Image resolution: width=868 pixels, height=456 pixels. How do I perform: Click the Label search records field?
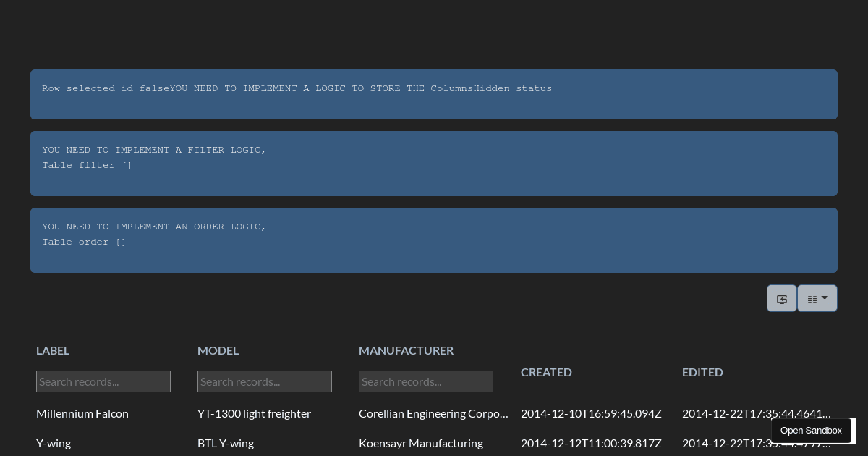coord(103,381)
